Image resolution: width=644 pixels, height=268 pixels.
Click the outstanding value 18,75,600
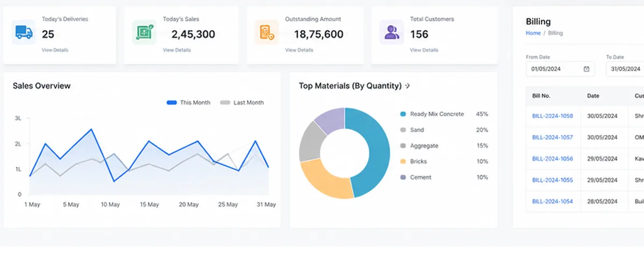319,34
